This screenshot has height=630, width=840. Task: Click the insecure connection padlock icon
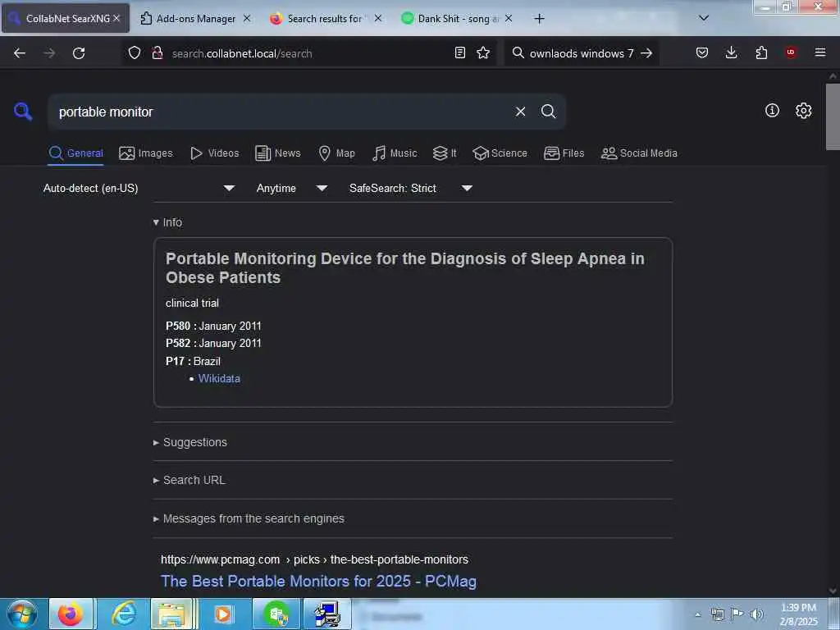[x=157, y=53]
